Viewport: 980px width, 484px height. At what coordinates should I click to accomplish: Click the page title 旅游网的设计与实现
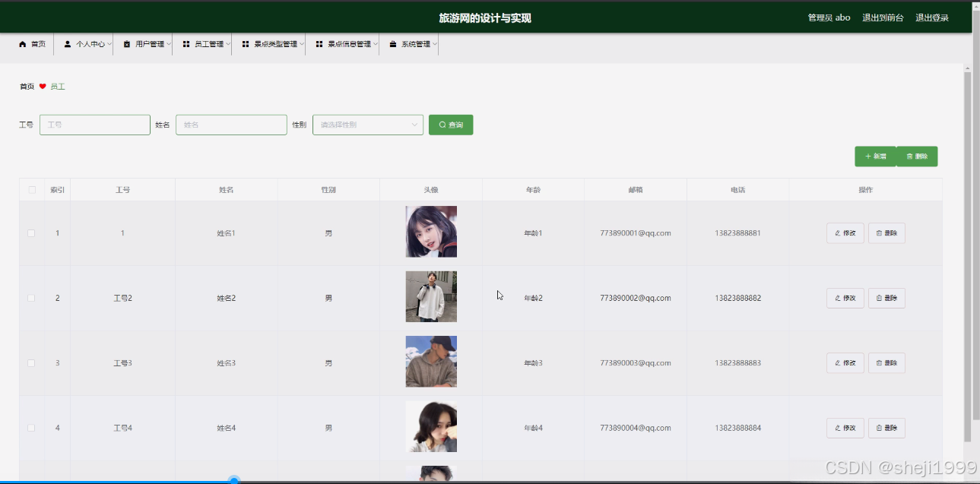485,17
